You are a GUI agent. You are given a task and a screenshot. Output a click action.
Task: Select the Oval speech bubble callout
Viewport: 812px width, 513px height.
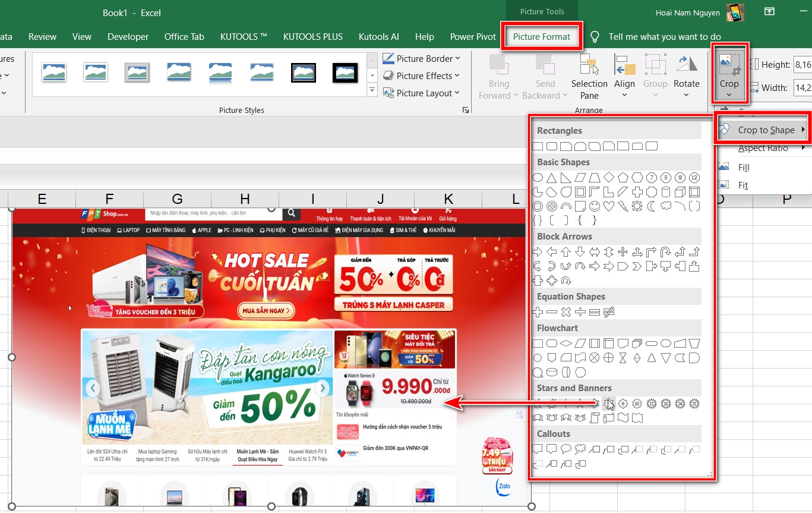point(566,449)
